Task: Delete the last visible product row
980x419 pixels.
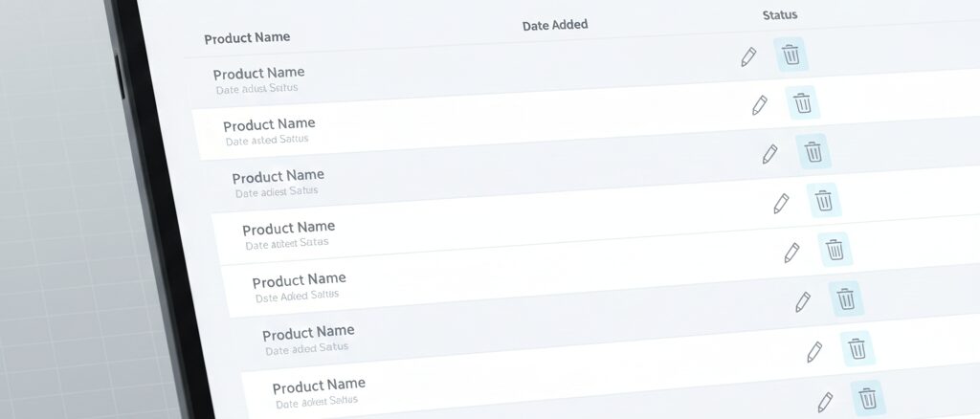Action: click(x=868, y=398)
